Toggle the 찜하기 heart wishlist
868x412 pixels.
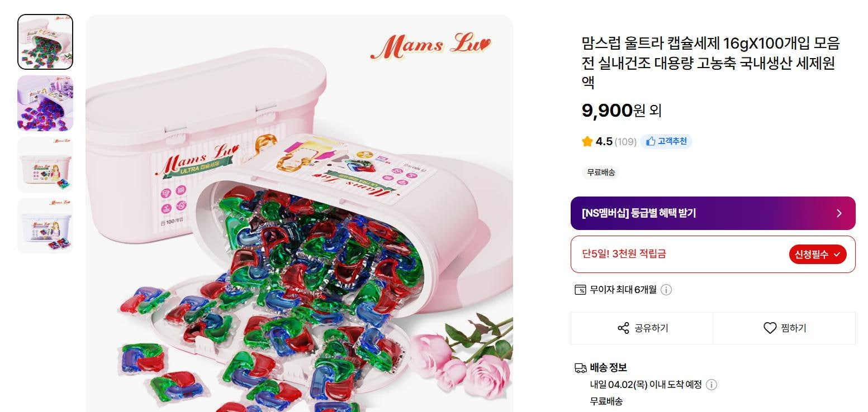pyautogui.click(x=770, y=328)
